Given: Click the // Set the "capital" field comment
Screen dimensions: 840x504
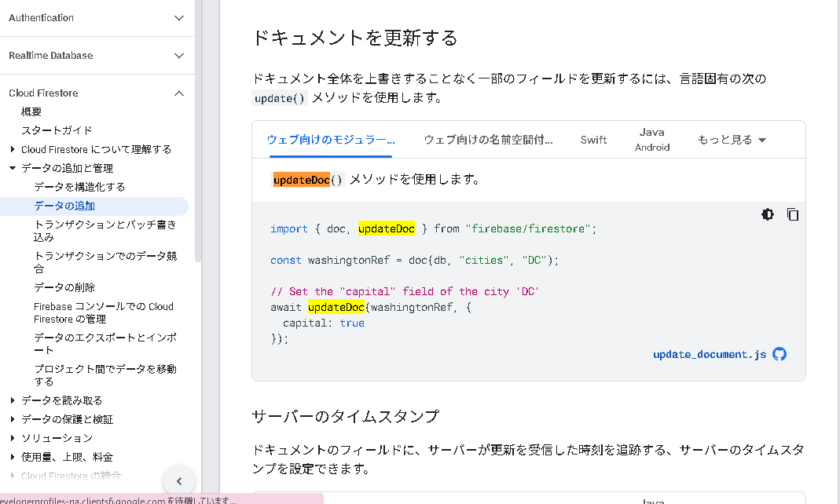Looking at the screenshot, I should [x=405, y=291].
